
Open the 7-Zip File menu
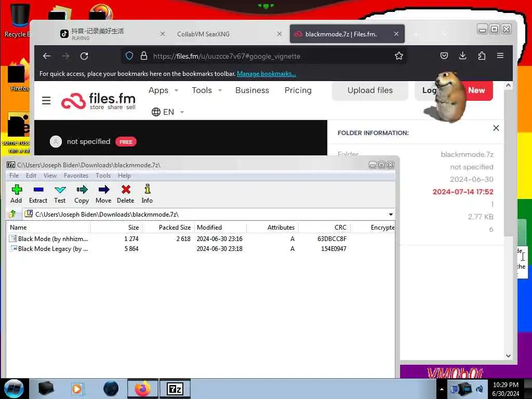click(x=14, y=176)
